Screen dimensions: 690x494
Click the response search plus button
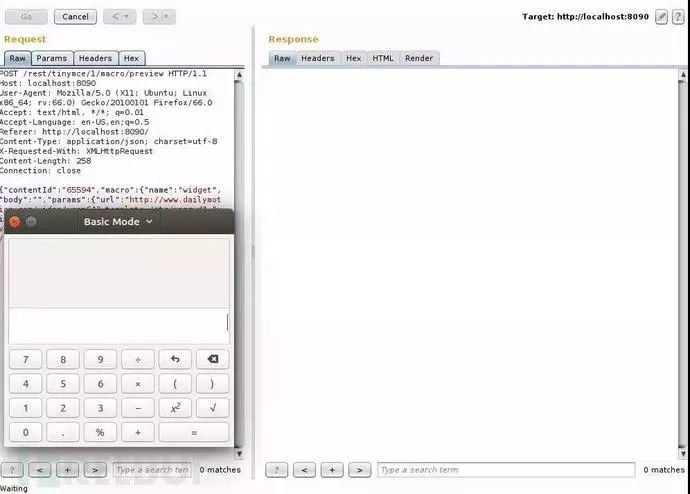pos(332,470)
